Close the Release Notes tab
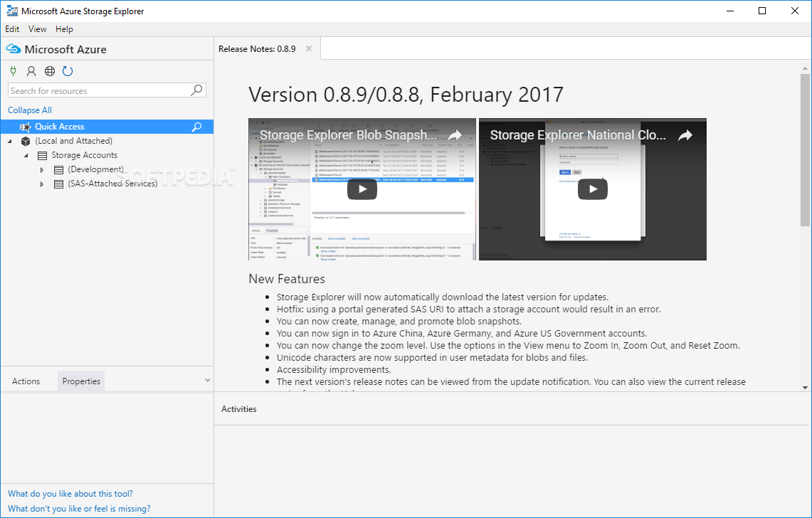Viewport: 812px width, 518px height. tap(309, 48)
